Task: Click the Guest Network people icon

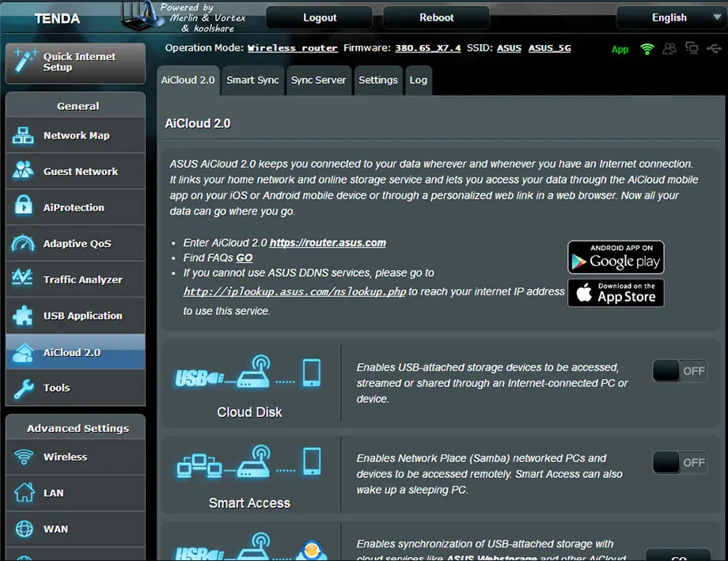Action: 23,170
